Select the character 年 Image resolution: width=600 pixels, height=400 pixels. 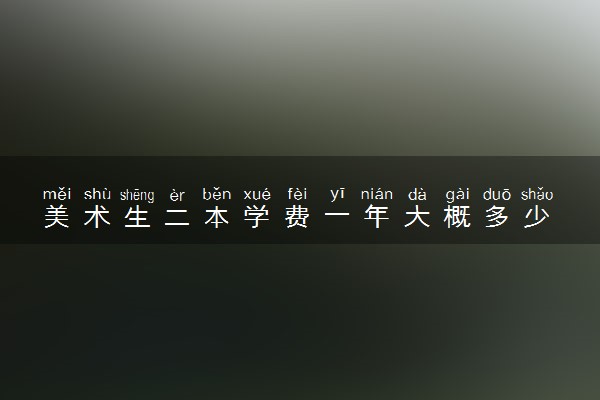[x=377, y=217]
